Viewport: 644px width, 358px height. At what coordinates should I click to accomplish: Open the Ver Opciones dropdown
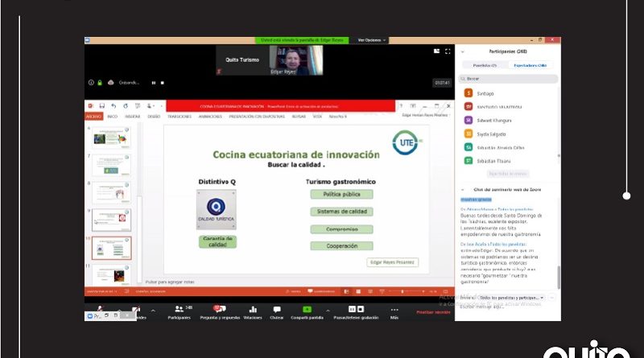tap(372, 40)
